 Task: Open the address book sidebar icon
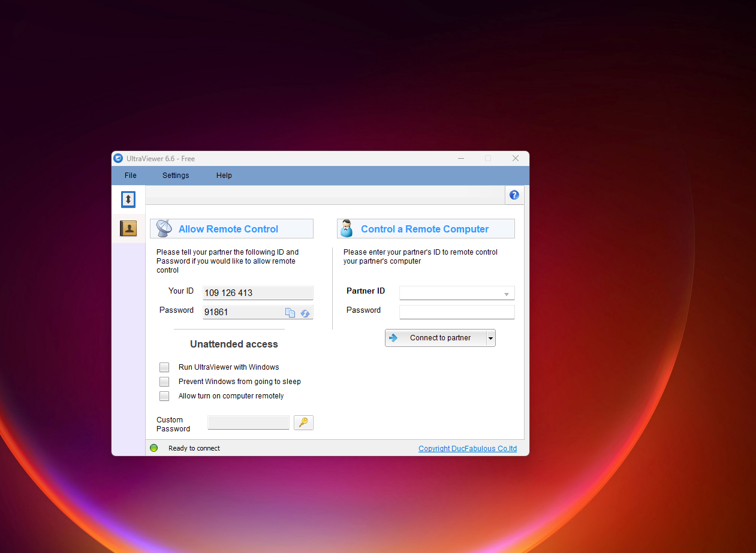pos(128,228)
